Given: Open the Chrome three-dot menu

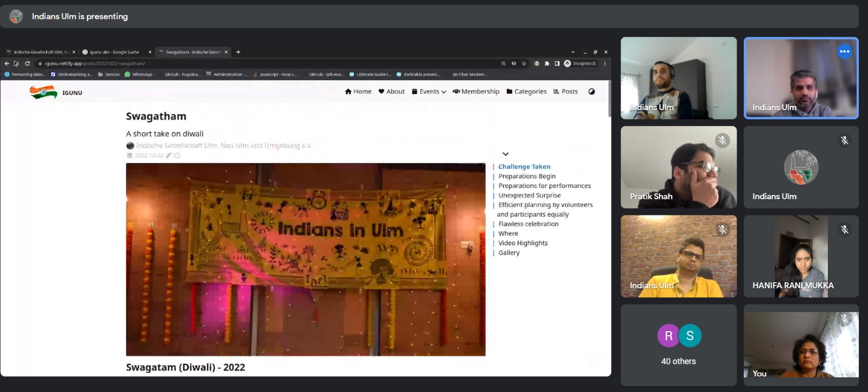Looking at the screenshot, I should 605,64.
